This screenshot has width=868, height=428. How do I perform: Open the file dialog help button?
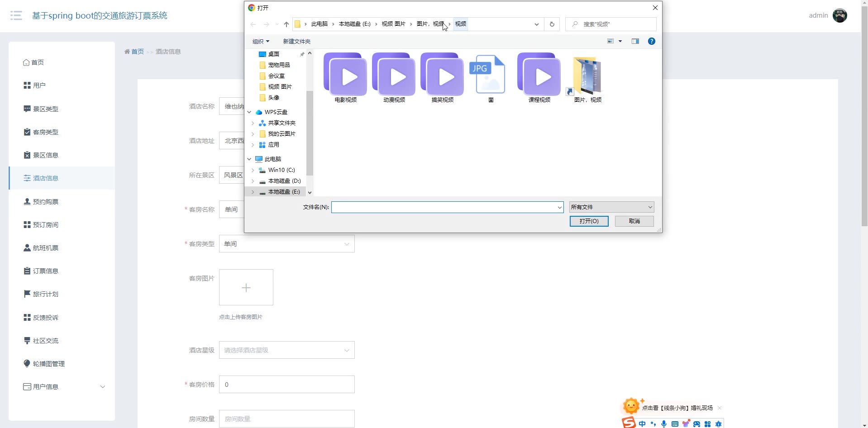click(x=651, y=41)
